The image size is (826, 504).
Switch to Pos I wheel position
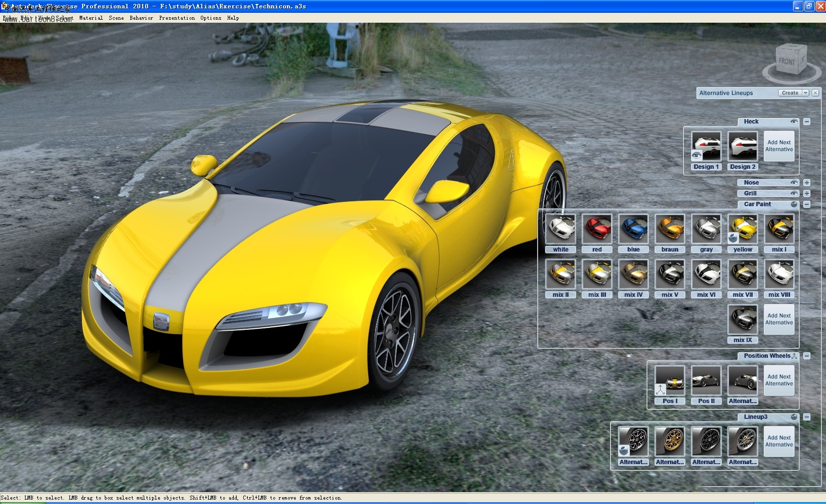pyautogui.click(x=670, y=380)
